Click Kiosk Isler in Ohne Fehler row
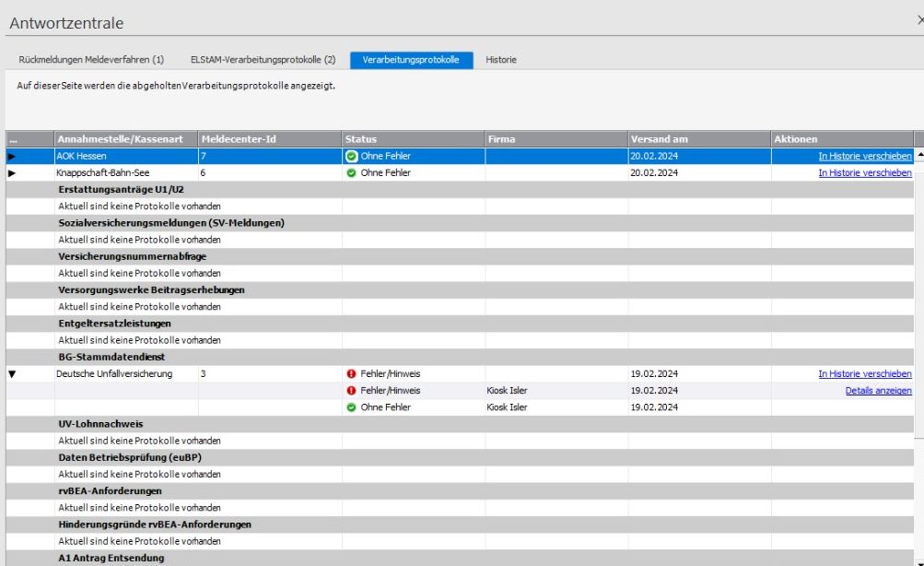Image resolution: width=924 pixels, height=566 pixels. pyautogui.click(x=507, y=407)
